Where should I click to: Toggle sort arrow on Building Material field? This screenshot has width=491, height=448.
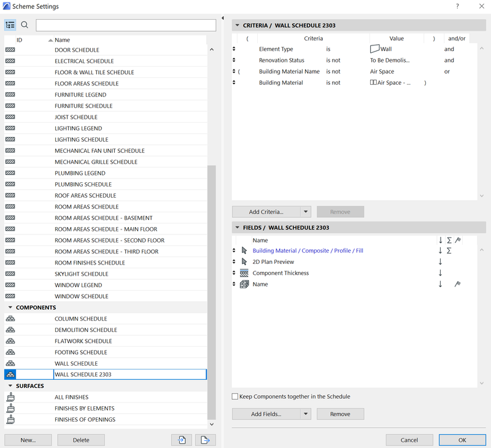point(440,250)
